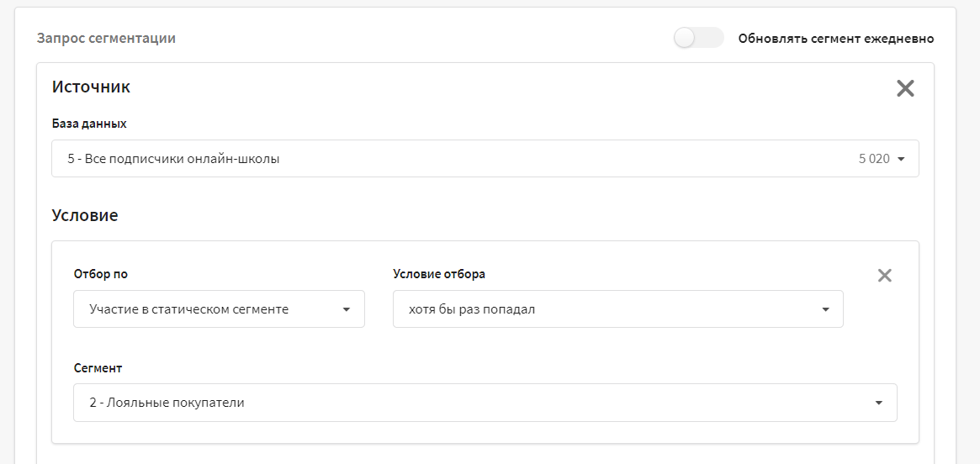
Task: Click the Сегмент dropdown arrow icon
Action: 879,403
